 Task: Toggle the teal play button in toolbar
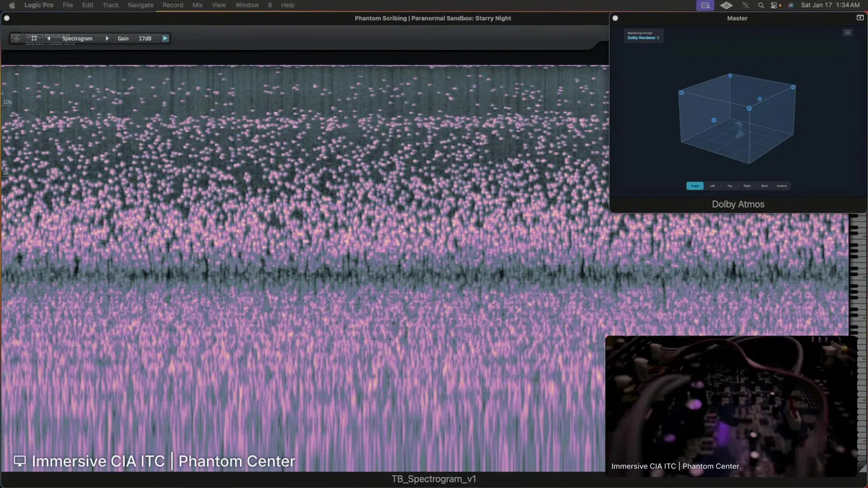pyautogui.click(x=165, y=39)
